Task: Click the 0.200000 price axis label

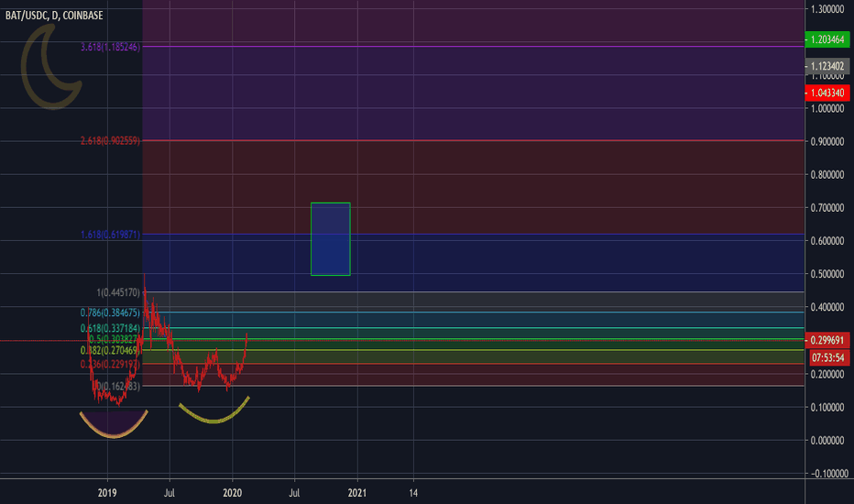Action: pos(827,374)
